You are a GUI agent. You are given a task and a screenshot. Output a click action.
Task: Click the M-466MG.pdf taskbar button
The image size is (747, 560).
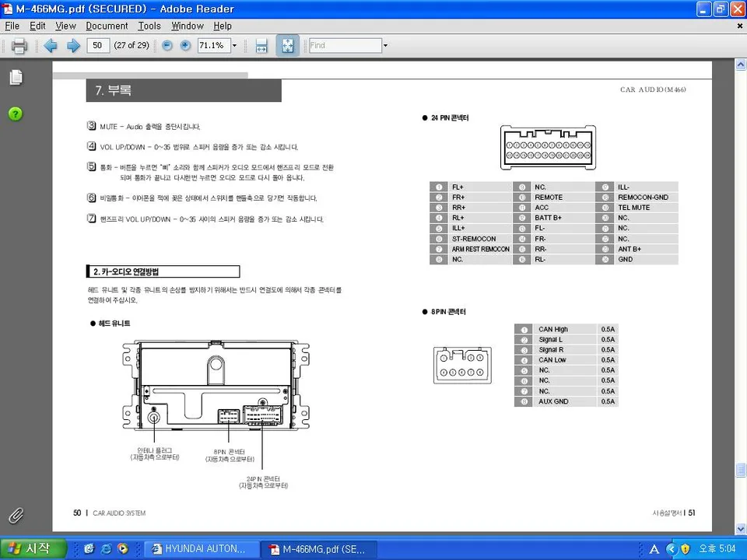320,549
